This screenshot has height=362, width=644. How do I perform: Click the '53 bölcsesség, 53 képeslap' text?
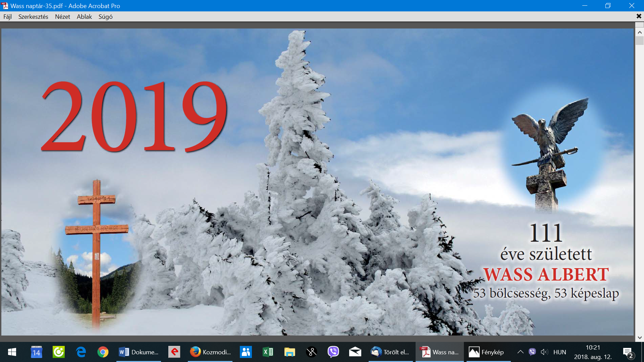(x=546, y=293)
